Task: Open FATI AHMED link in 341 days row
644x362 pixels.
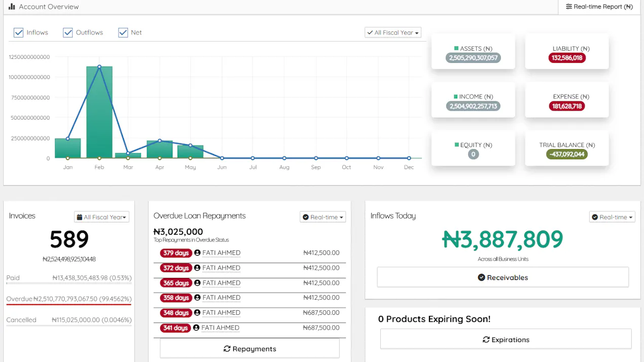Action: tap(221, 328)
